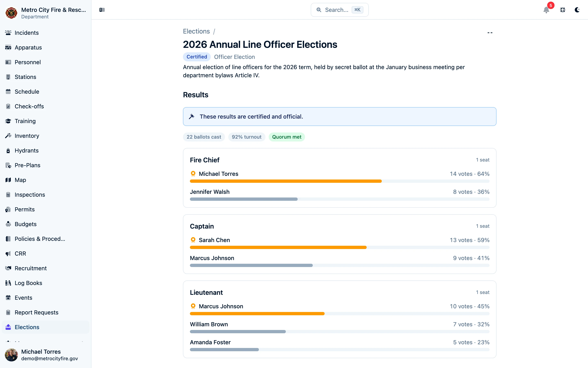Click the Metro City Fire & Rescue logo
The image size is (588, 368).
(11, 13)
